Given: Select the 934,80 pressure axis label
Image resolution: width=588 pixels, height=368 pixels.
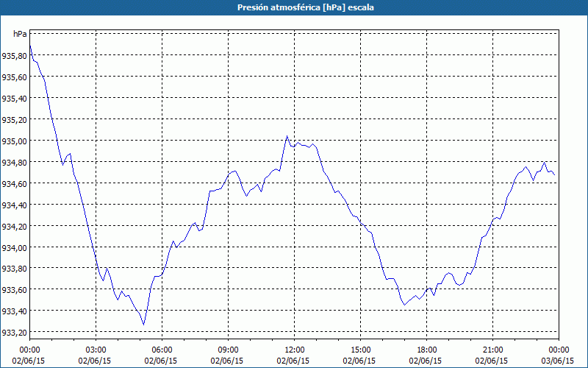Looking at the screenshot, I should tap(14, 162).
